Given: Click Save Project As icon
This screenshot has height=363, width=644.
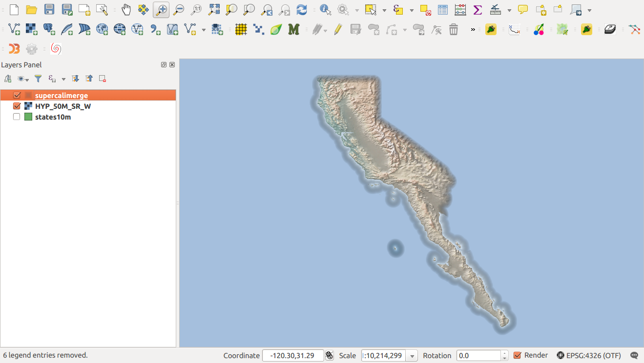Looking at the screenshot, I should pos(67,9).
